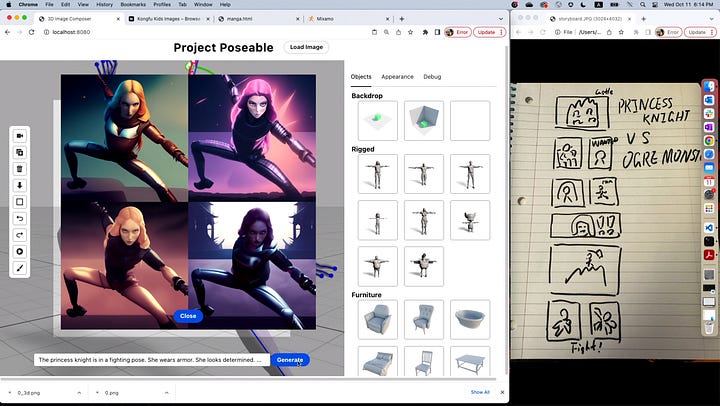Open the Bookmarks menu in menu bar
Screen dimensions: 720x406
click(133, 5)
